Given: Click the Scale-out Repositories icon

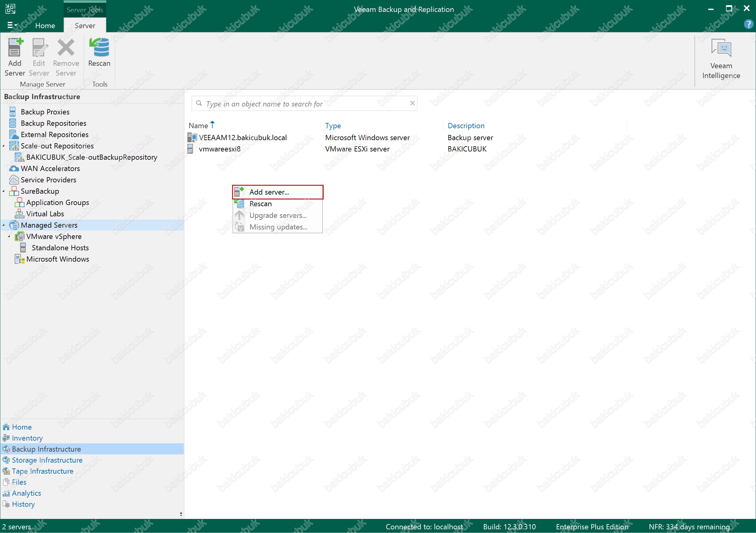Looking at the screenshot, I should [x=14, y=146].
